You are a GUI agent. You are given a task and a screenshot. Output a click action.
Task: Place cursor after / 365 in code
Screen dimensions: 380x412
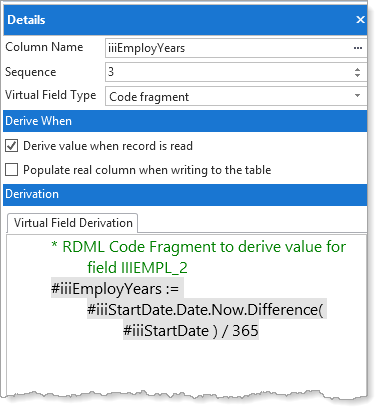click(x=259, y=331)
